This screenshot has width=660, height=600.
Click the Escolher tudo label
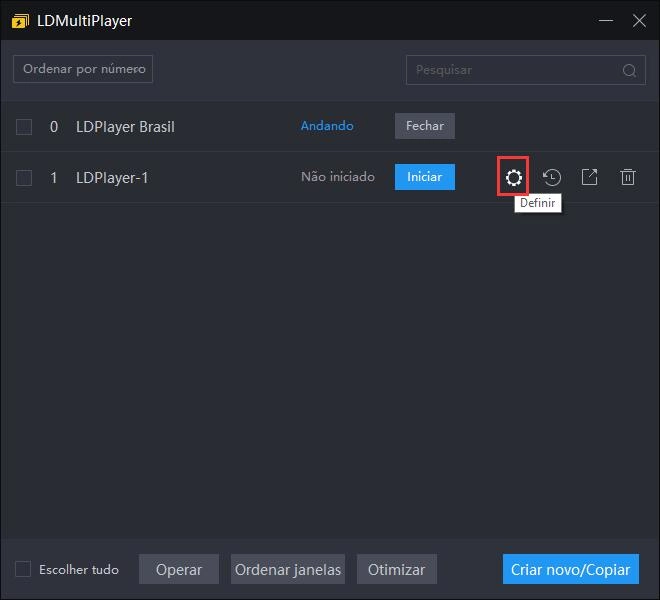(x=79, y=569)
